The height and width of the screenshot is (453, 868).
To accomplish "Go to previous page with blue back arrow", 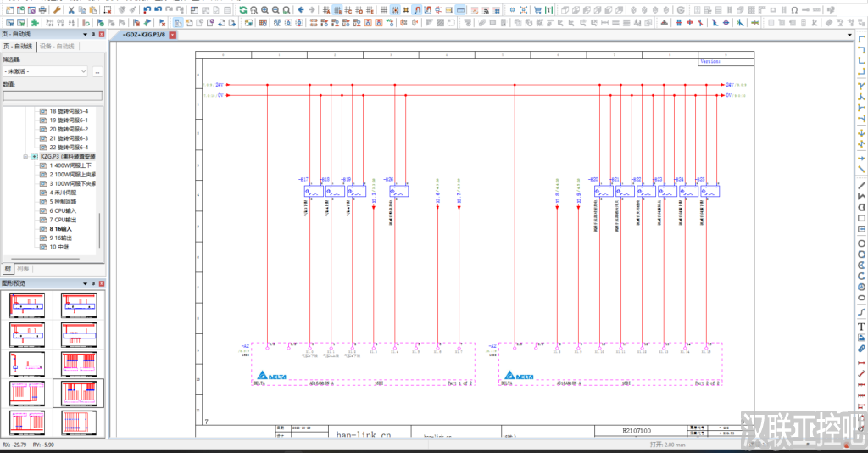I will click(x=301, y=10).
